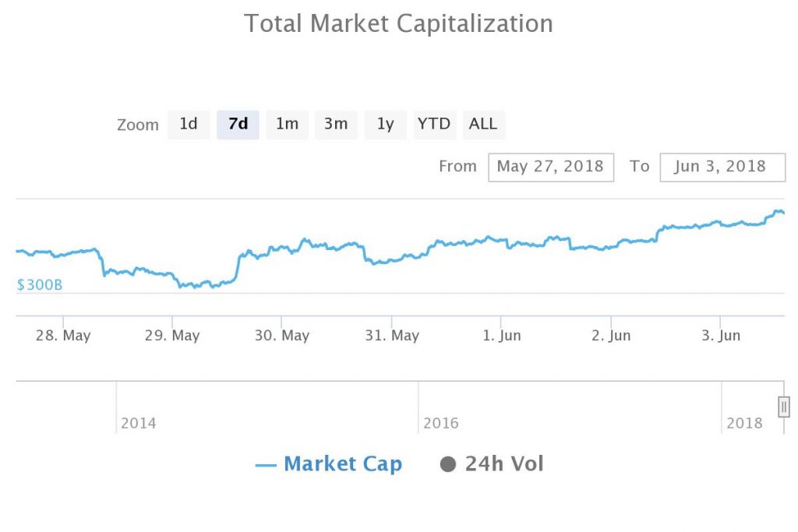798x532 pixels.
Task: Click the blue Market Cap line icon
Action: click(266, 466)
